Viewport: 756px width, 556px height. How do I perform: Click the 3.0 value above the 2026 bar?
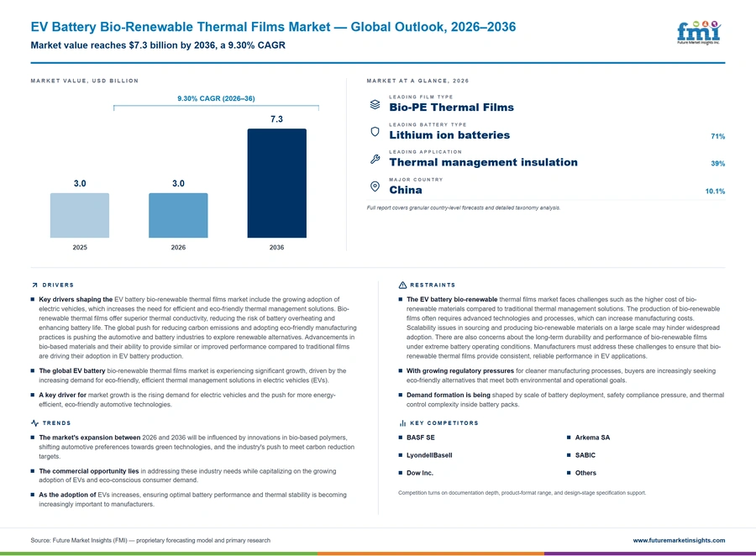click(x=178, y=183)
